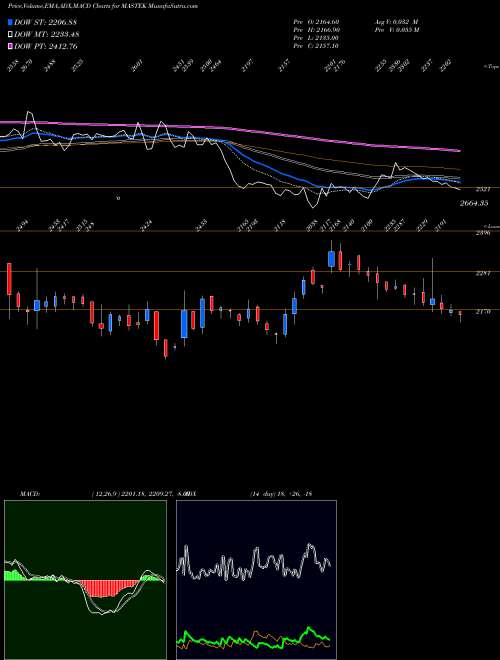Click the white DOW MT legend swatch

[11, 34]
